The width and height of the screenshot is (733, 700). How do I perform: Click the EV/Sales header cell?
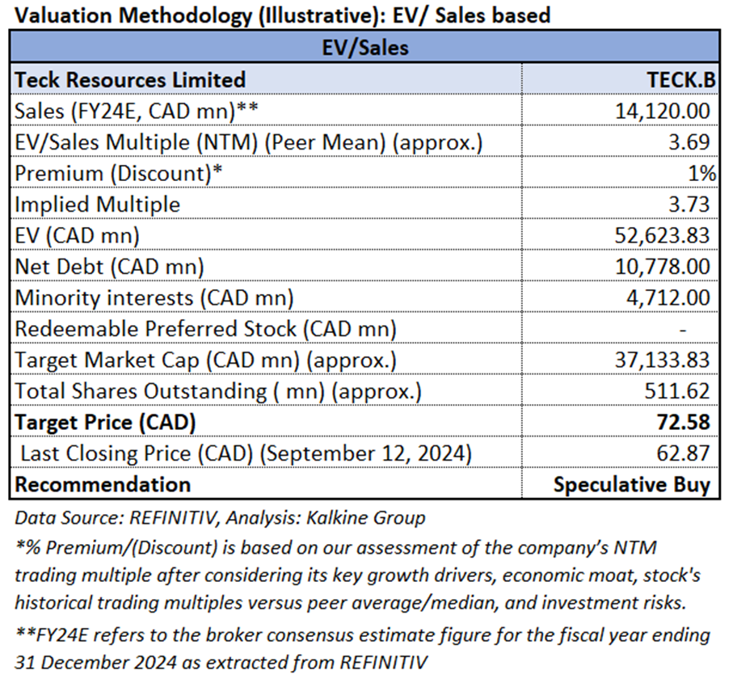point(366,47)
